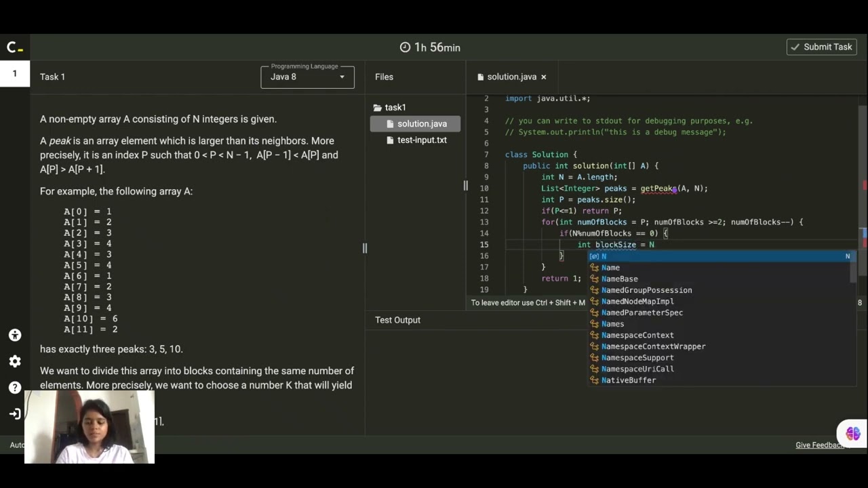Click the splitter handle between task and files
This screenshot has height=488, width=868.
(365, 248)
